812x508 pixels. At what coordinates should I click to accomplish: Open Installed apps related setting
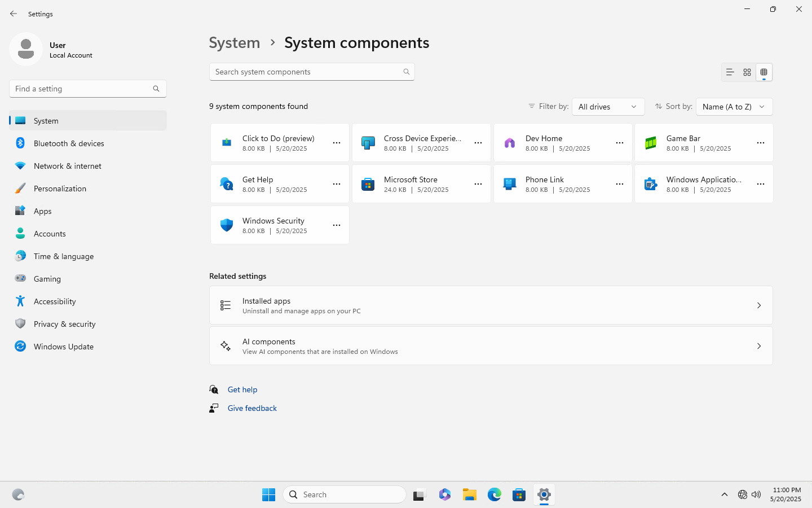[x=491, y=305]
